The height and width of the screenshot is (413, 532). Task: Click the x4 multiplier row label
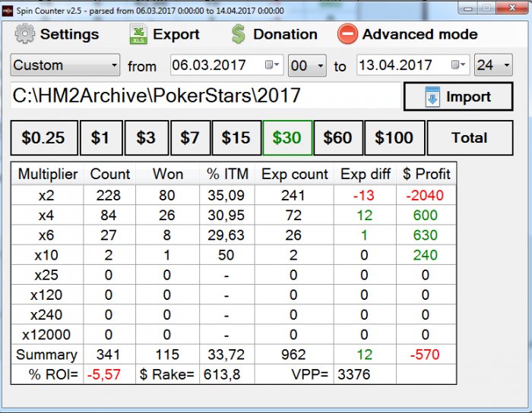[46, 216]
